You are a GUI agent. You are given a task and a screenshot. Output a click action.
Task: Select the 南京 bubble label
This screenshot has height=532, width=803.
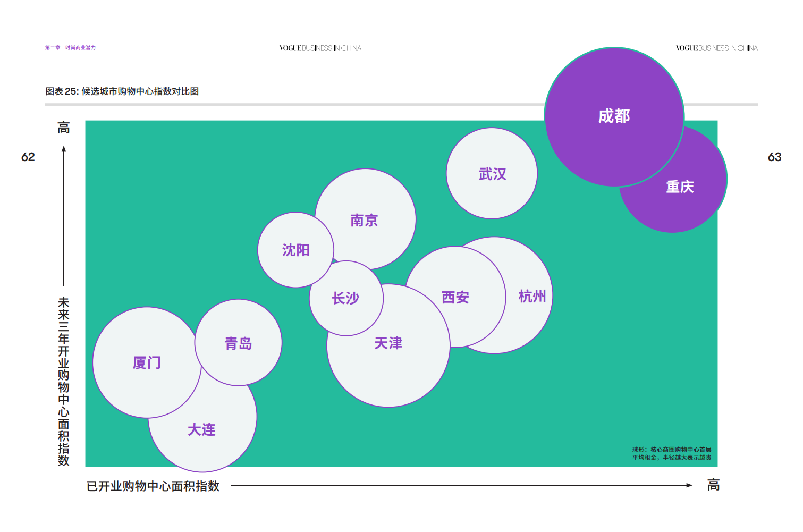pos(364,220)
